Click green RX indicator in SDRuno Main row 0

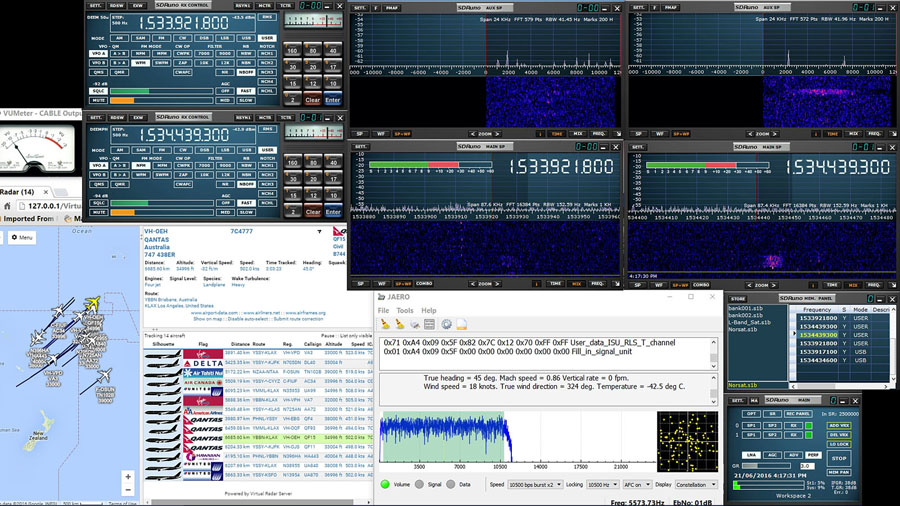[809, 426]
